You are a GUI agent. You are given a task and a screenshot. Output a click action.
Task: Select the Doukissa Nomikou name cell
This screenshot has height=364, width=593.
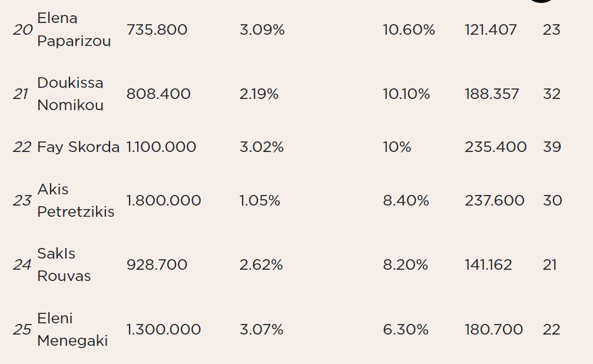pos(70,94)
